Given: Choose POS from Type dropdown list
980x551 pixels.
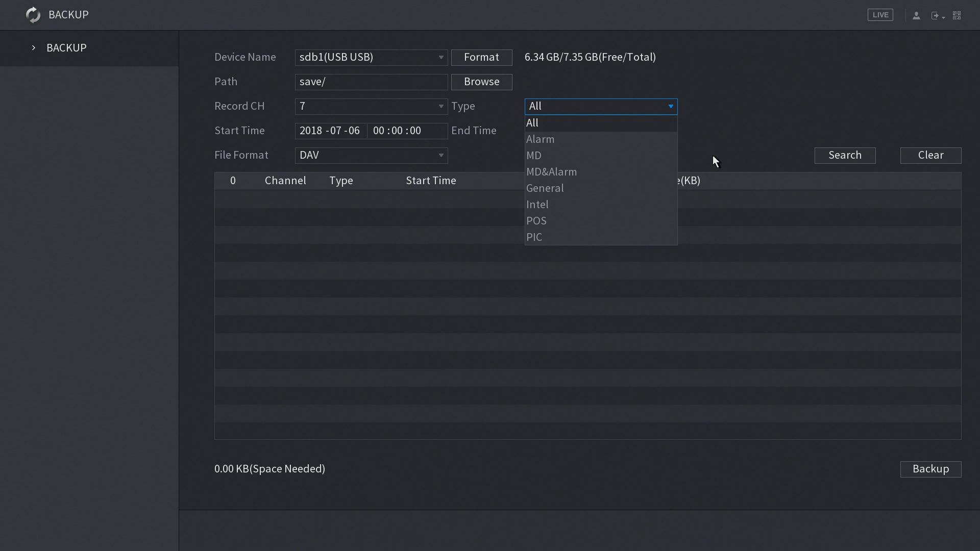Looking at the screenshot, I should [536, 221].
